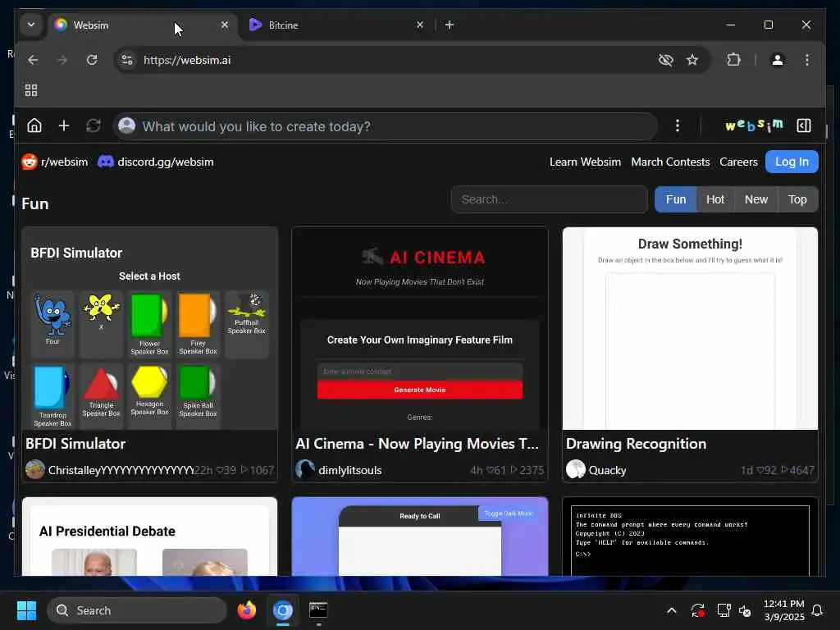Click the Generate Movie red button

coord(419,390)
